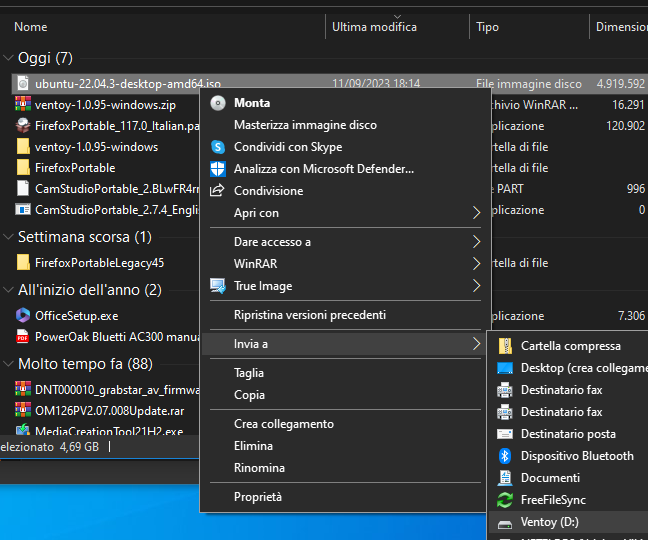Click the Ventoy (D:) drive icon

coord(505,524)
